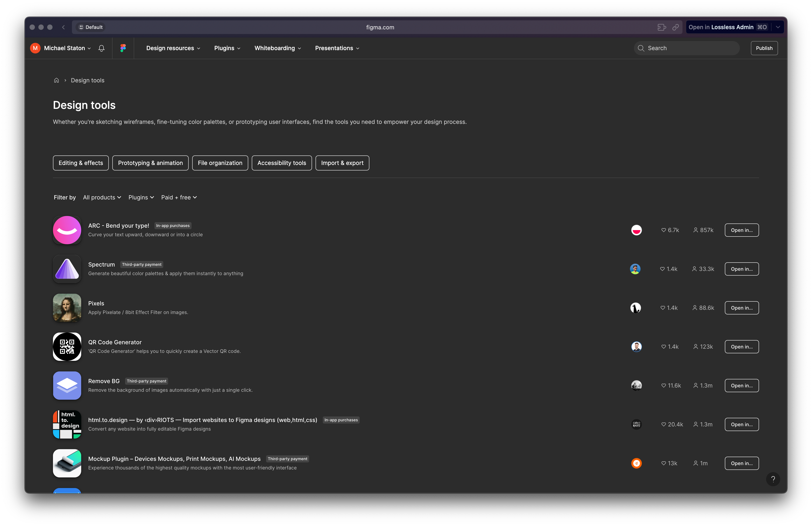Image resolution: width=812 pixels, height=526 pixels.
Task: View QR Code Generator author avatar
Action: click(x=636, y=347)
